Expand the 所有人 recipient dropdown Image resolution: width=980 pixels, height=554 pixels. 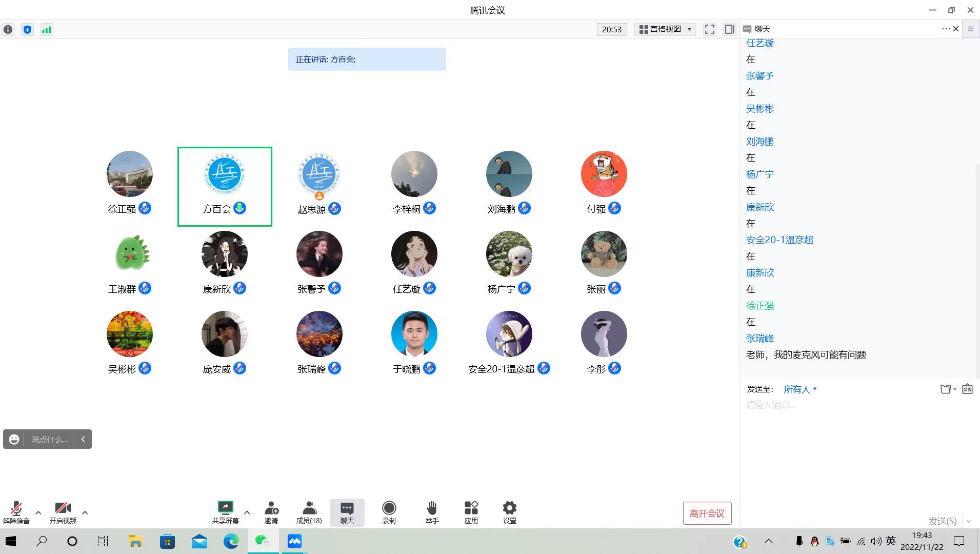coord(800,389)
